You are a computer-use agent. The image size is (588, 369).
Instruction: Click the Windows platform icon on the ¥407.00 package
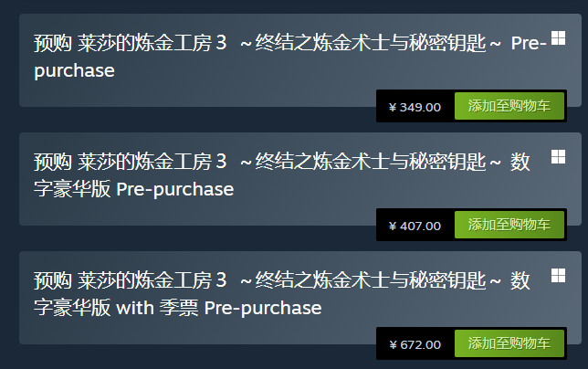(558, 157)
